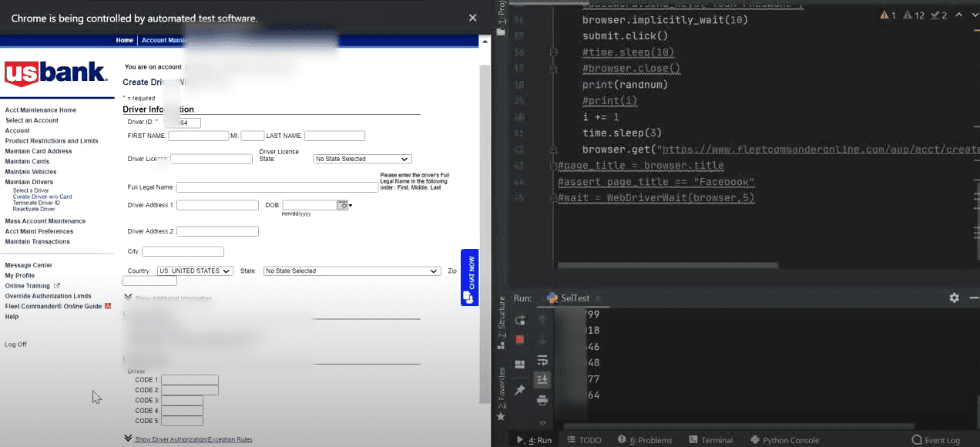Toggle Soft-Wrap icon in Run console
This screenshot has width=980, height=447.
coord(542,360)
